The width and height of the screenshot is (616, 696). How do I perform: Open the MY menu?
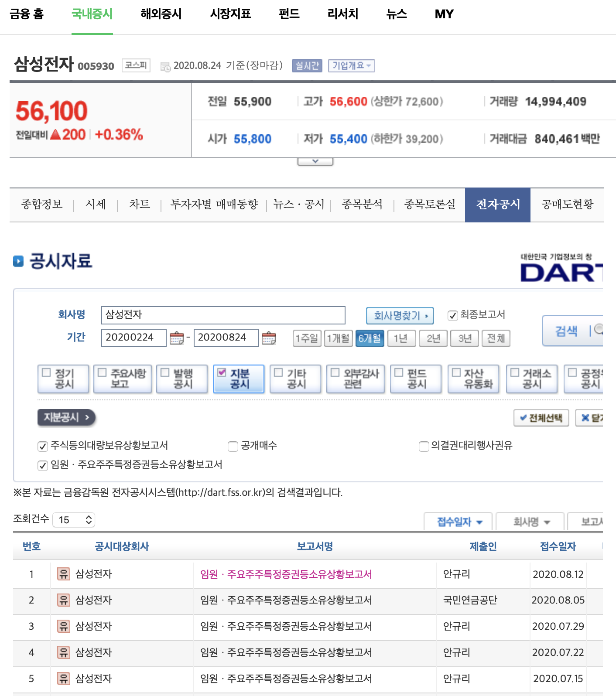click(444, 14)
